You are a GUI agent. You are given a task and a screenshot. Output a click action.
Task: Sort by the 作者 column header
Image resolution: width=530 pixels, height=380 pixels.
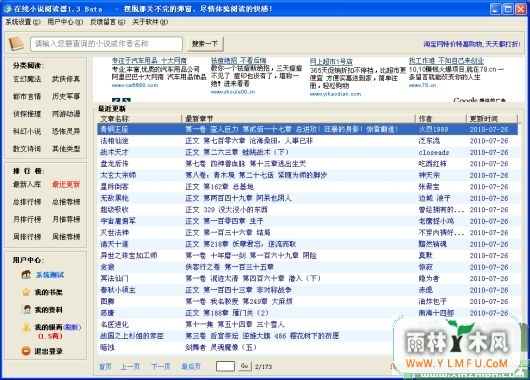[441, 119]
